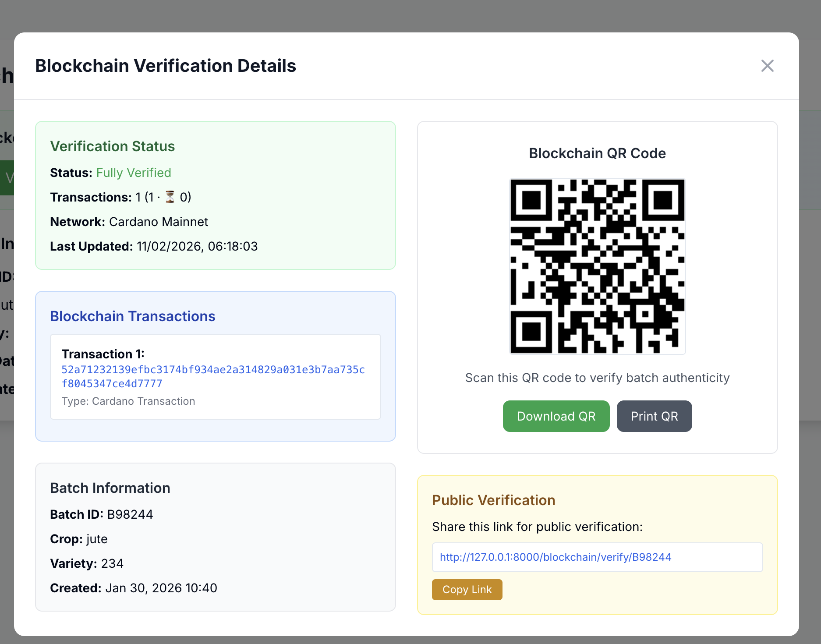Open the Transaction 1 hash link
This screenshot has height=644, width=821.
pos(213,376)
